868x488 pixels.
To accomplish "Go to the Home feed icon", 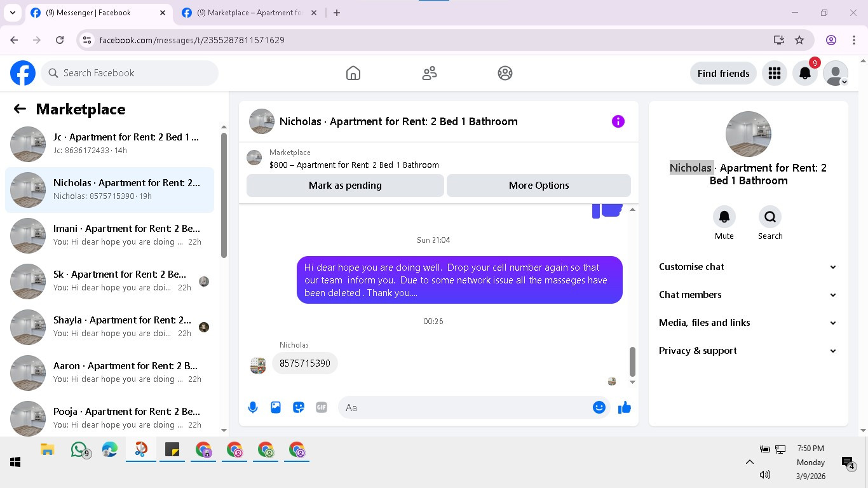I will (x=353, y=73).
